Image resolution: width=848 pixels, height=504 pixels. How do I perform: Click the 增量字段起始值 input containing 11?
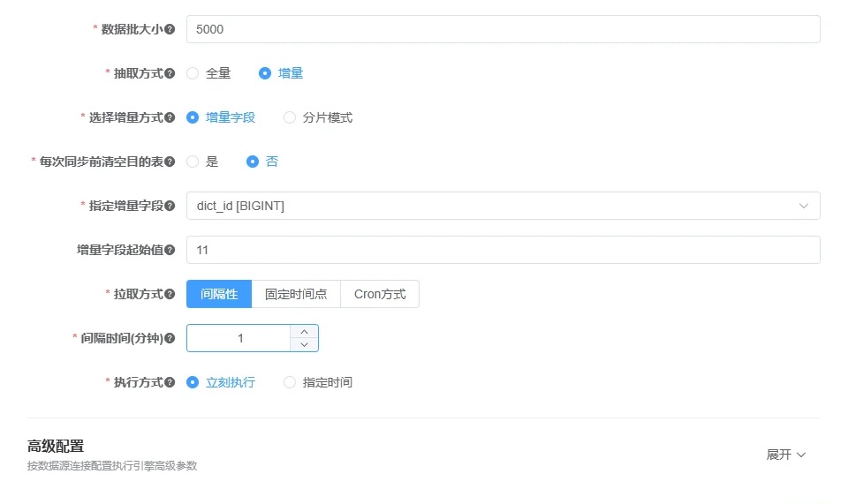pyautogui.click(x=503, y=250)
